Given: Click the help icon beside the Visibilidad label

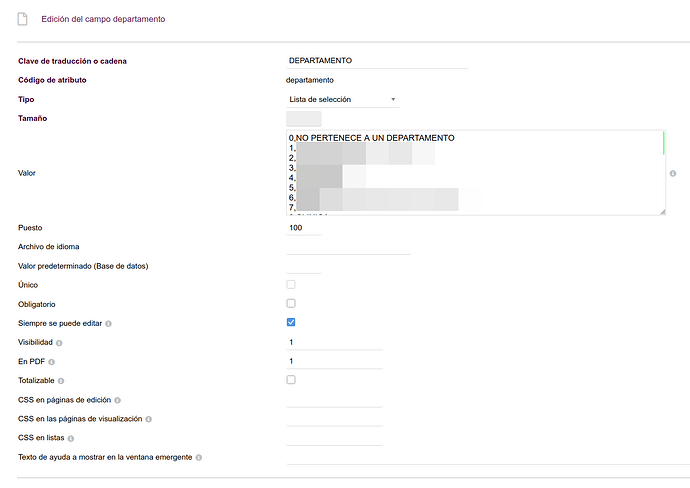Looking at the screenshot, I should pyautogui.click(x=59, y=343).
